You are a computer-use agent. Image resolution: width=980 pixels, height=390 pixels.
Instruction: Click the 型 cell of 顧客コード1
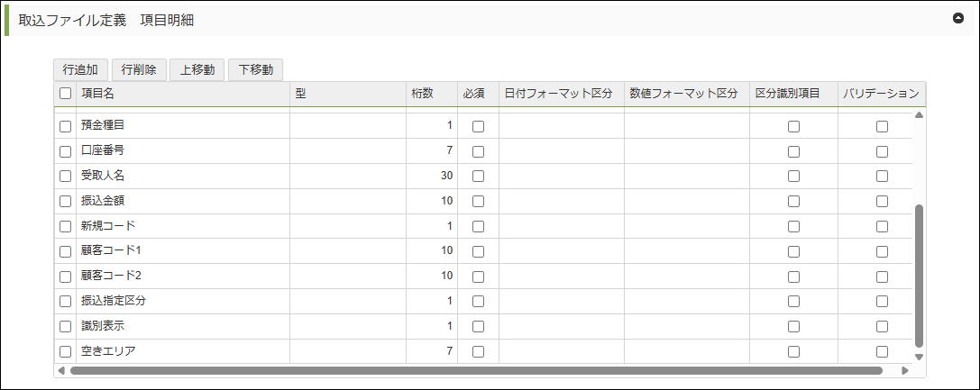347,251
